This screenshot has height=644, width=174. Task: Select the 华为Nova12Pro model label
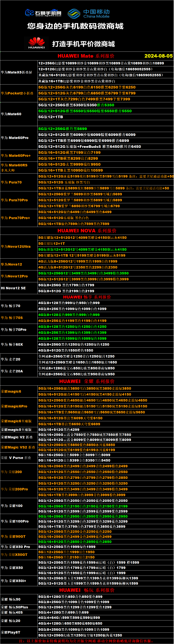14,276
